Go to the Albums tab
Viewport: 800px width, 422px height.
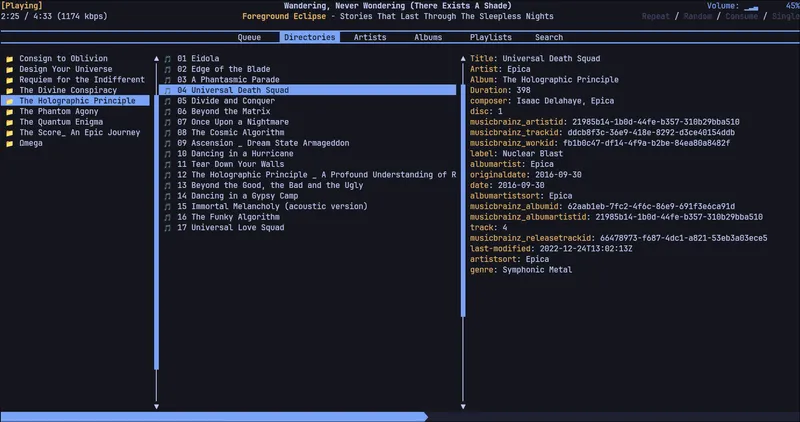pos(428,37)
